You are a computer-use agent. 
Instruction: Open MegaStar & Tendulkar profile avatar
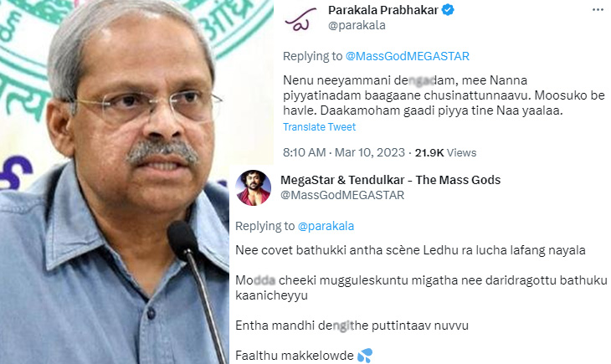(254, 187)
